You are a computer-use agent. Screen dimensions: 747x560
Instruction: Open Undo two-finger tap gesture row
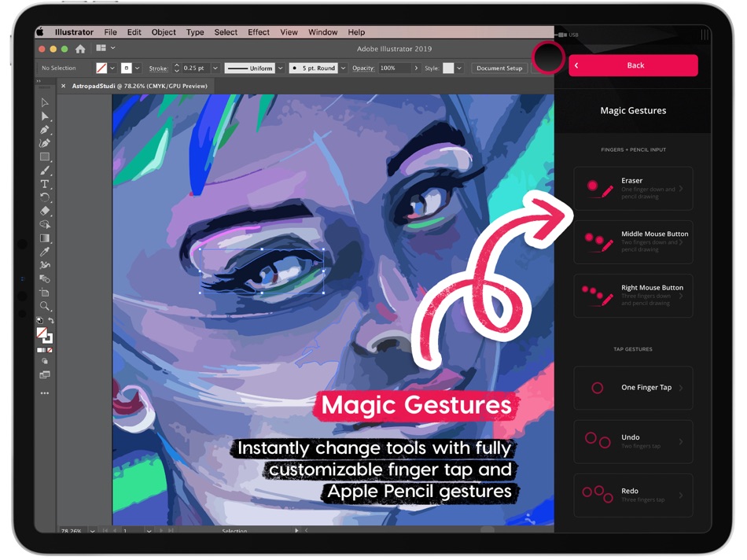[x=633, y=441]
